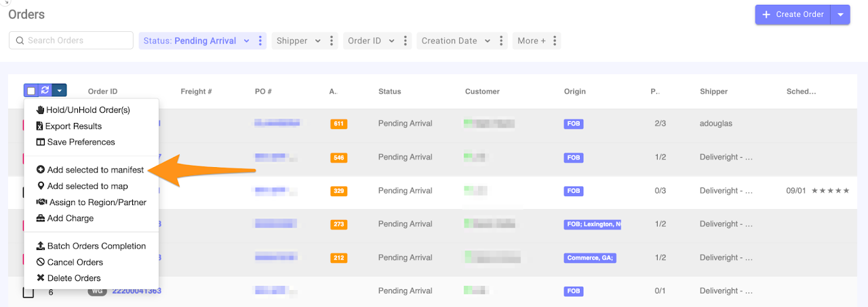Click the handshake icon of Assign to Region/Partner
This screenshot has height=307, width=868.
(x=41, y=202)
